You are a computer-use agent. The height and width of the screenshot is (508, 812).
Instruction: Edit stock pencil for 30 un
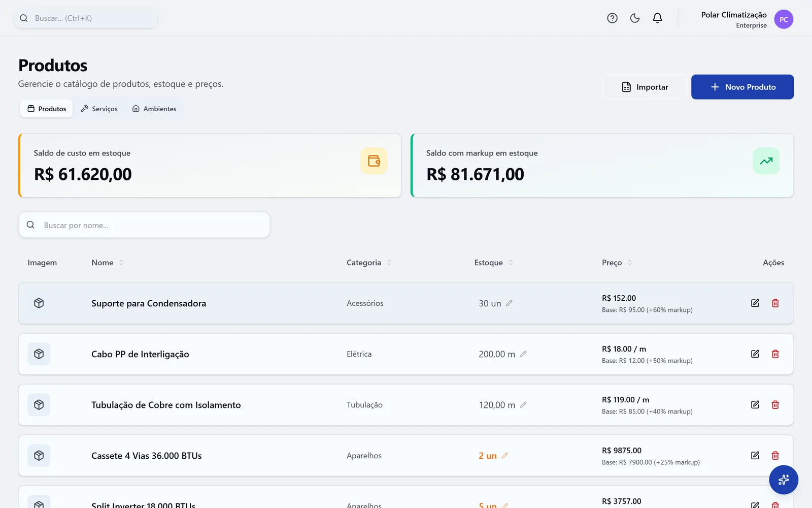509,303
